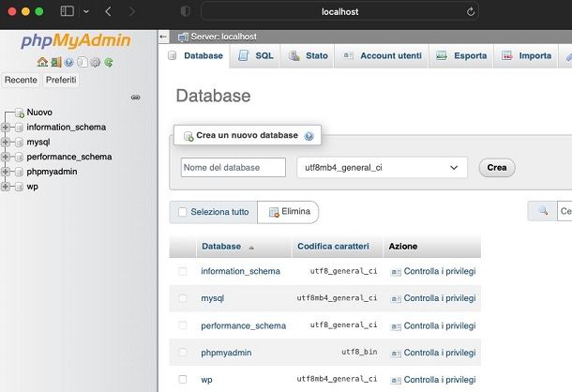Click the Crea button

[497, 168]
